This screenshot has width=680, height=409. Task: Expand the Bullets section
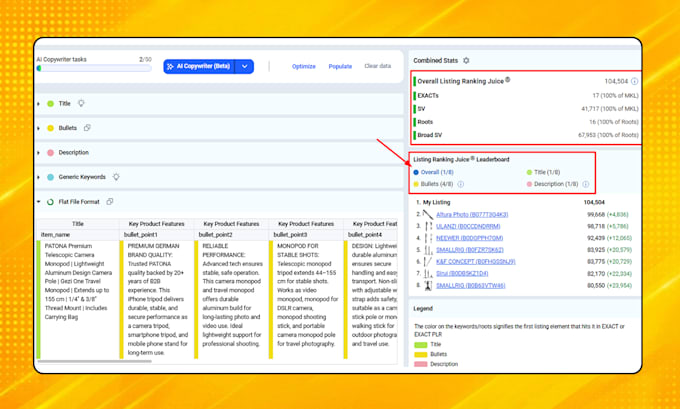39,128
